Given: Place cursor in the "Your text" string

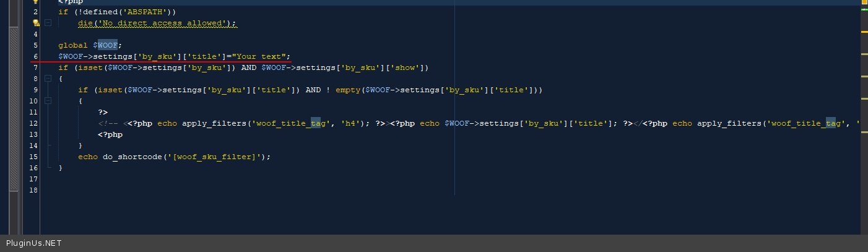Looking at the screenshot, I should point(260,56).
